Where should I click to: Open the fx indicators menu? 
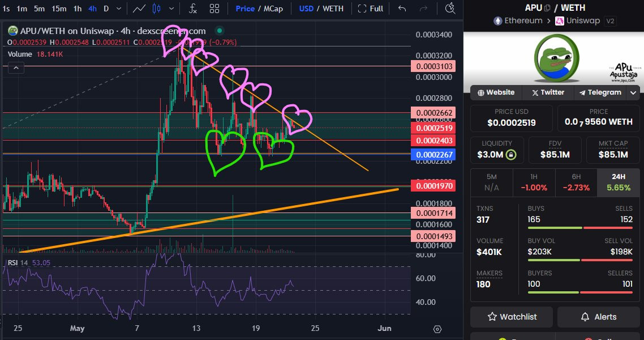coord(192,8)
